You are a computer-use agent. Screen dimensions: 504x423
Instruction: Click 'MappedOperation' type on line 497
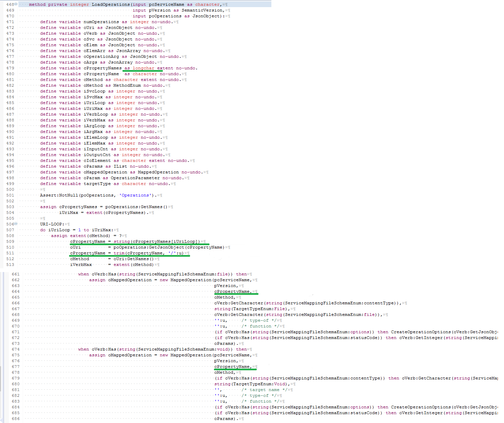[x=158, y=172]
